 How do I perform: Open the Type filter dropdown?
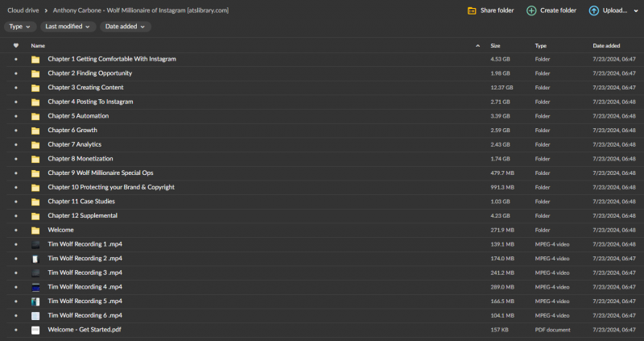19,27
